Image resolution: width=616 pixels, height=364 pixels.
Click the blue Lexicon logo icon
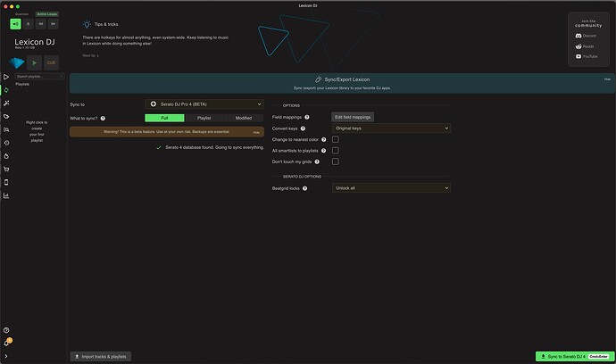(16, 62)
